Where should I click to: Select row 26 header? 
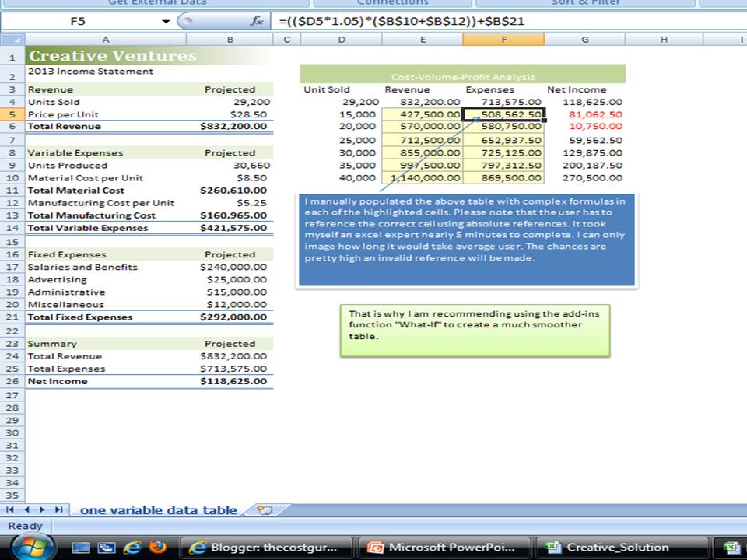click(12, 381)
